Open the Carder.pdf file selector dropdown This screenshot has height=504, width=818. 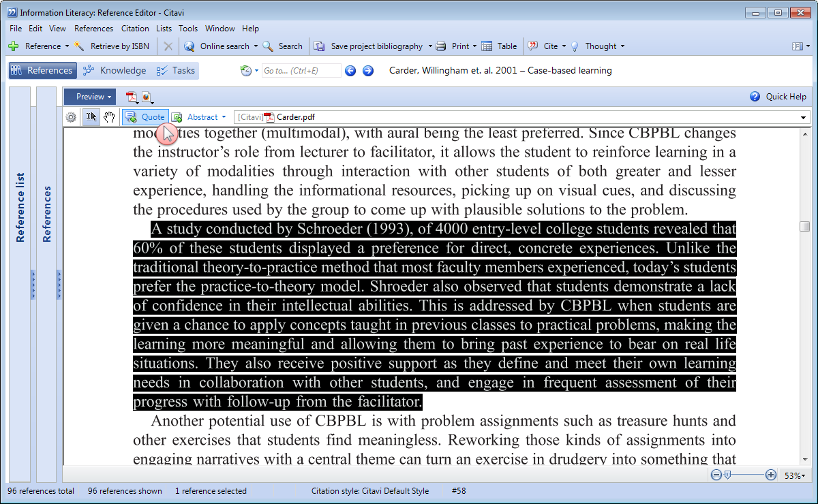click(804, 117)
